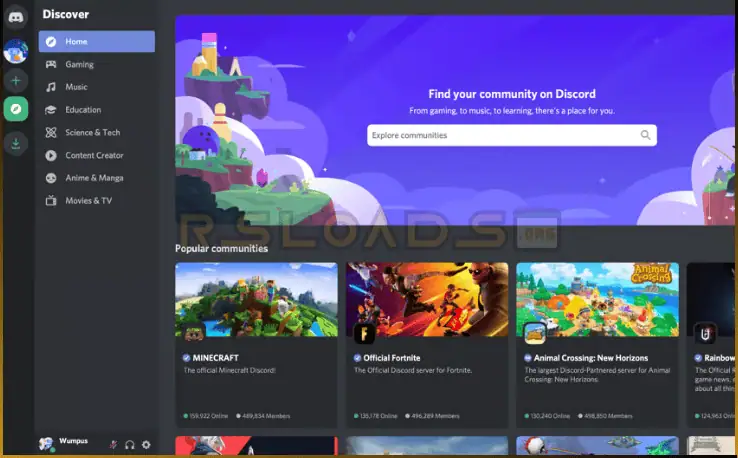Viewport: 738px width, 458px height.
Task: Click the Wumpus user avatar
Action: click(x=46, y=443)
